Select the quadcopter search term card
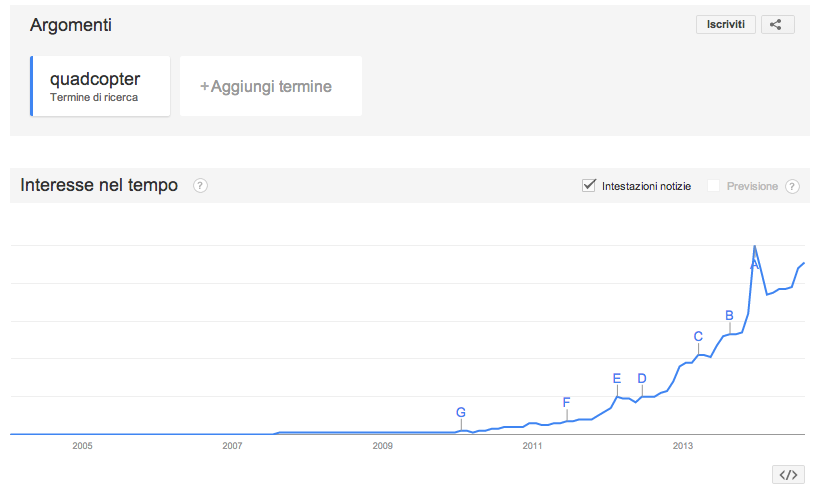The width and height of the screenshot is (819, 493). (100, 86)
